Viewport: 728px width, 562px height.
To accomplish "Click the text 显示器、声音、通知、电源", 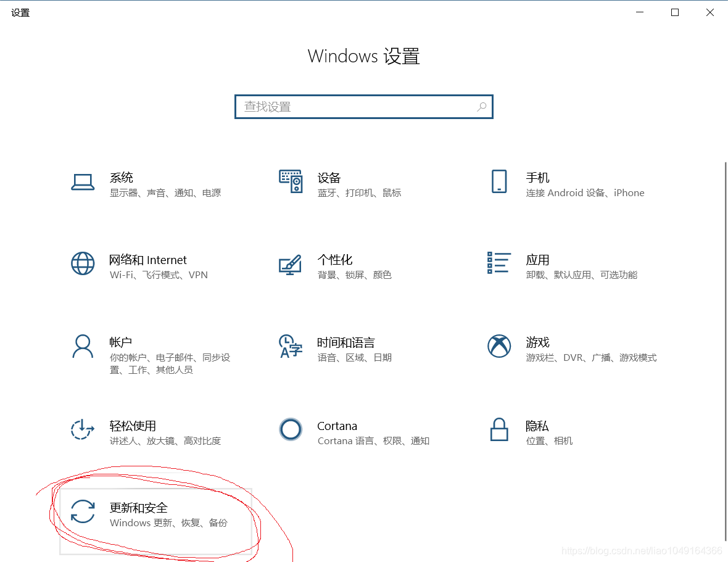I will pyautogui.click(x=165, y=192).
